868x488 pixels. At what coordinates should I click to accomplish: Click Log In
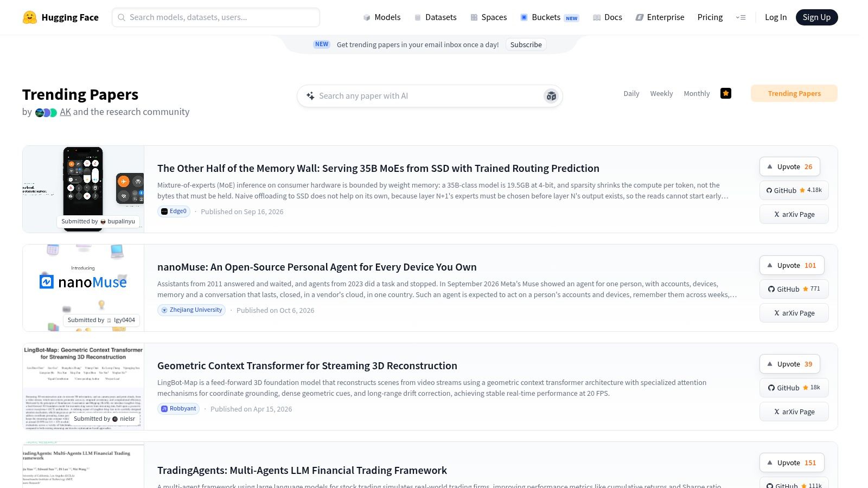tap(776, 17)
